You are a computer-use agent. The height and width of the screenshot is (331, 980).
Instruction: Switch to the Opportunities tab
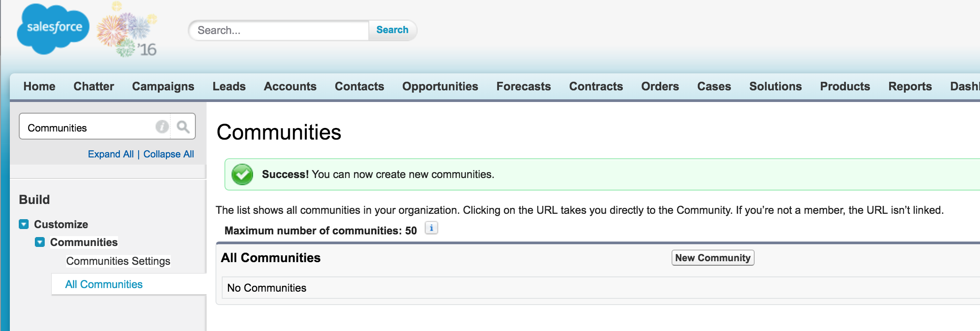(440, 86)
